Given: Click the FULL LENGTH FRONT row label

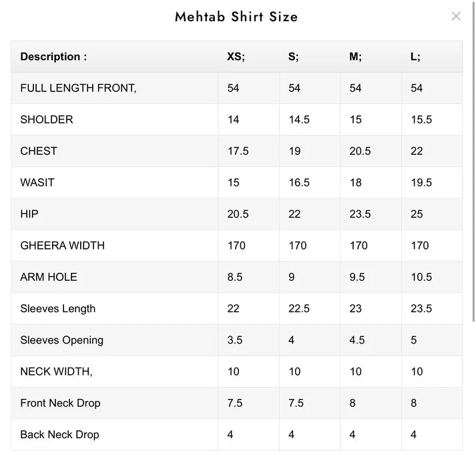Looking at the screenshot, I should [x=78, y=88].
